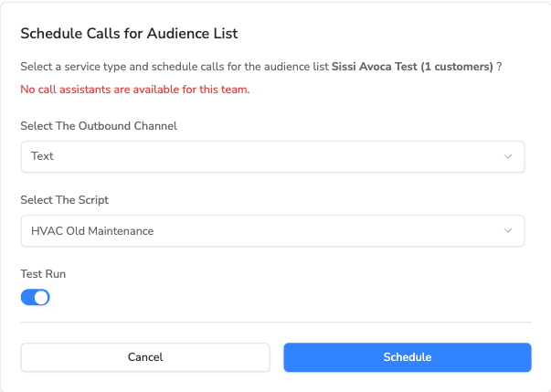The height and width of the screenshot is (392, 551).
Task: Click the Cancel button
Action: tap(145, 357)
